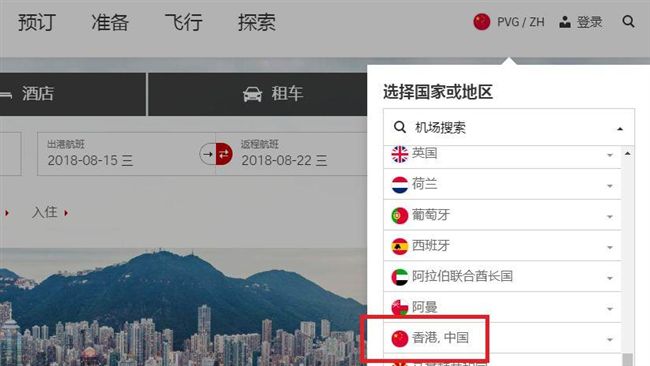Click the car icon on 租车 tab

(252, 94)
